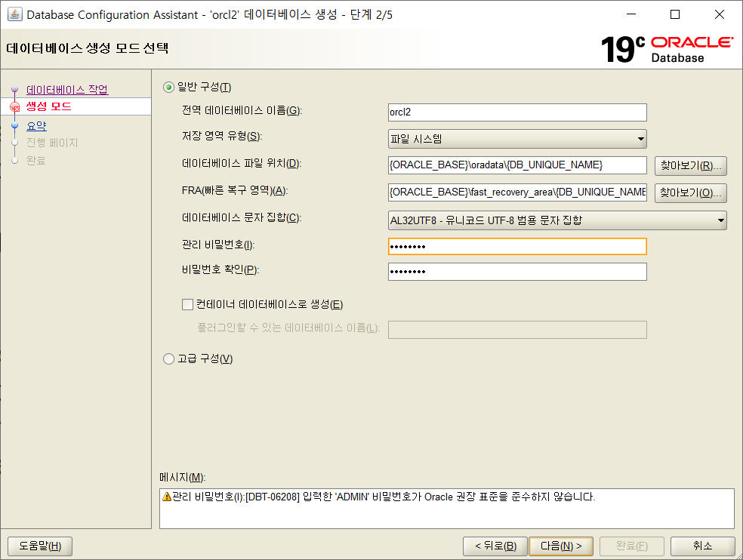Click the disabled 완료 button at bottom

point(632,546)
